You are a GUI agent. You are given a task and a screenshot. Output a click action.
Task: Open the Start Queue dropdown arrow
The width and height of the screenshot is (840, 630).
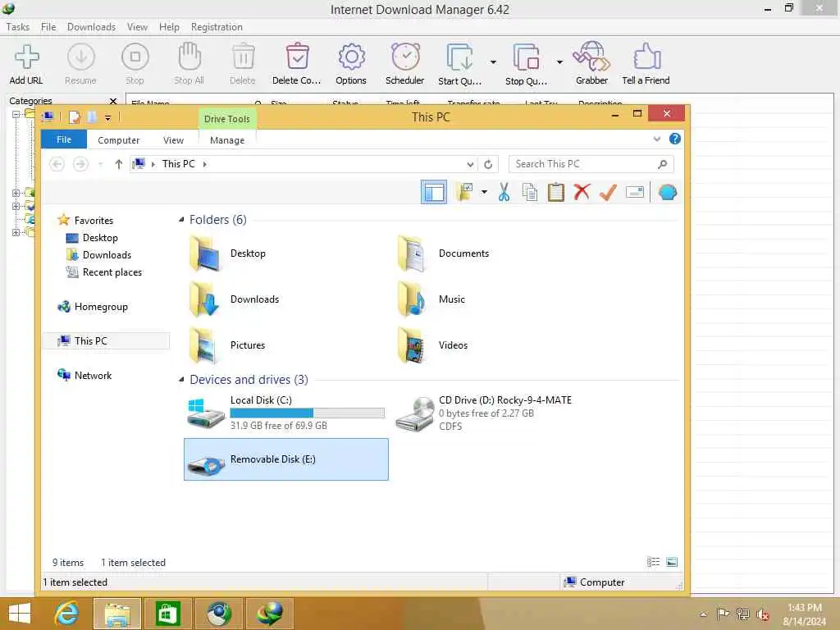coord(493,62)
